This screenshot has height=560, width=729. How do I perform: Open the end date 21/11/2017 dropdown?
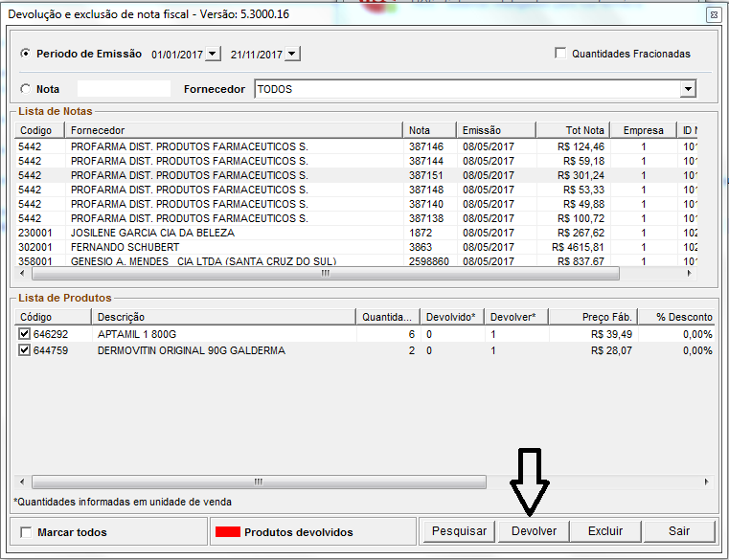pos(292,55)
